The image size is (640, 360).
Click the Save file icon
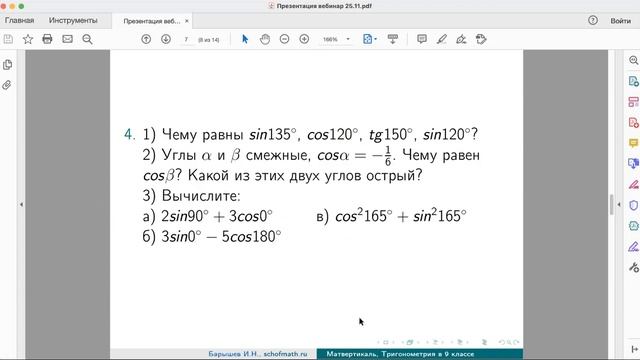pyautogui.click(x=8, y=39)
